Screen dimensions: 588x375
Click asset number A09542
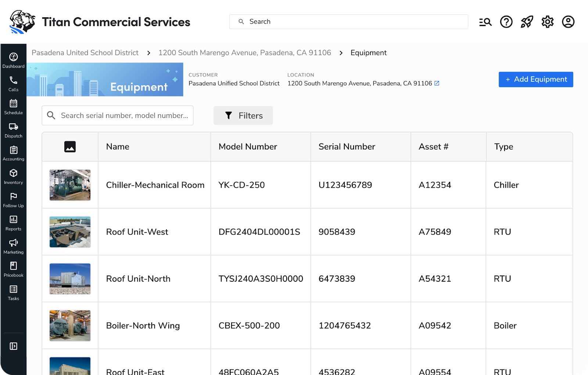click(435, 325)
